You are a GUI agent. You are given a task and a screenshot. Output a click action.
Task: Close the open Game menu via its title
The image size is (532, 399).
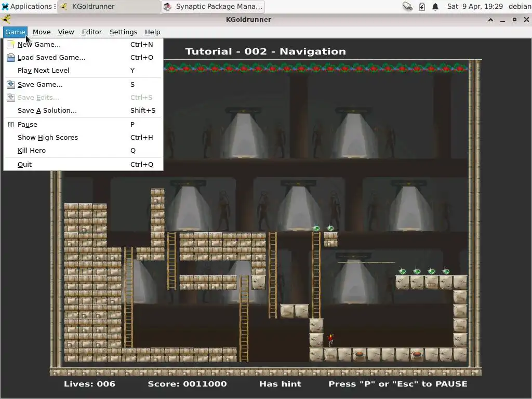tap(15, 32)
